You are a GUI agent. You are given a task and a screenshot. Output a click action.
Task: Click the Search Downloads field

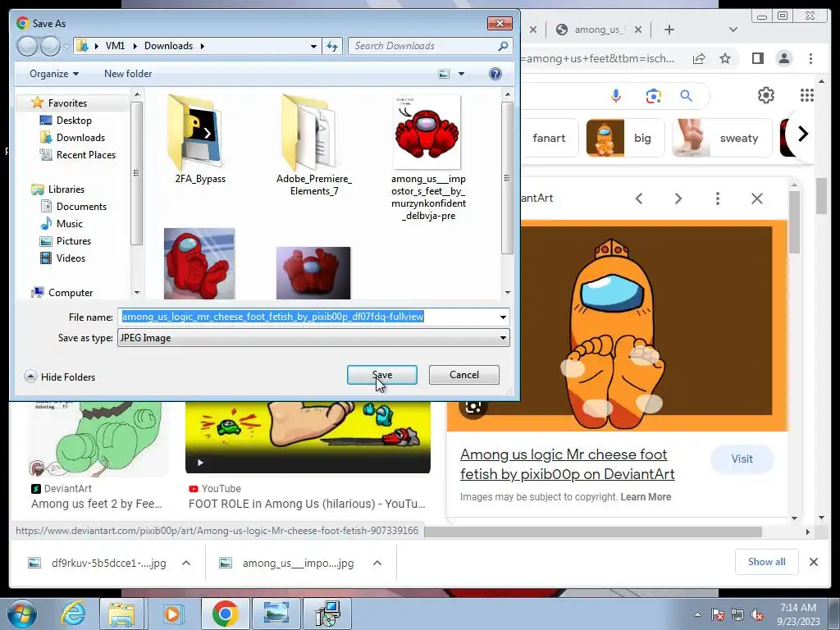tap(423, 46)
